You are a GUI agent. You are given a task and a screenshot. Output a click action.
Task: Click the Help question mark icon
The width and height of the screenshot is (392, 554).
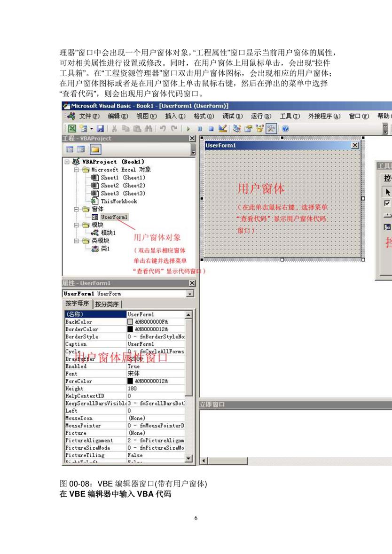click(285, 128)
